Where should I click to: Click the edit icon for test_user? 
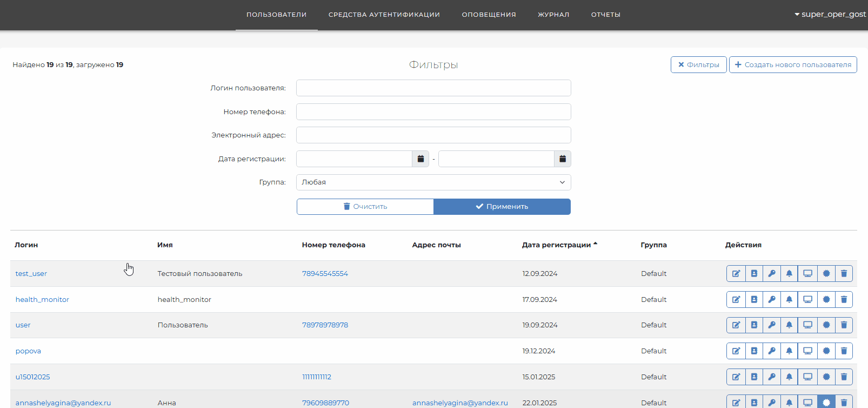(x=736, y=274)
